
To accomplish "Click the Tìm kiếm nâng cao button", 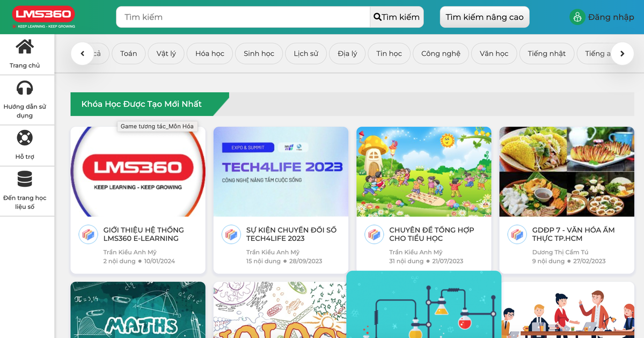I will (484, 17).
